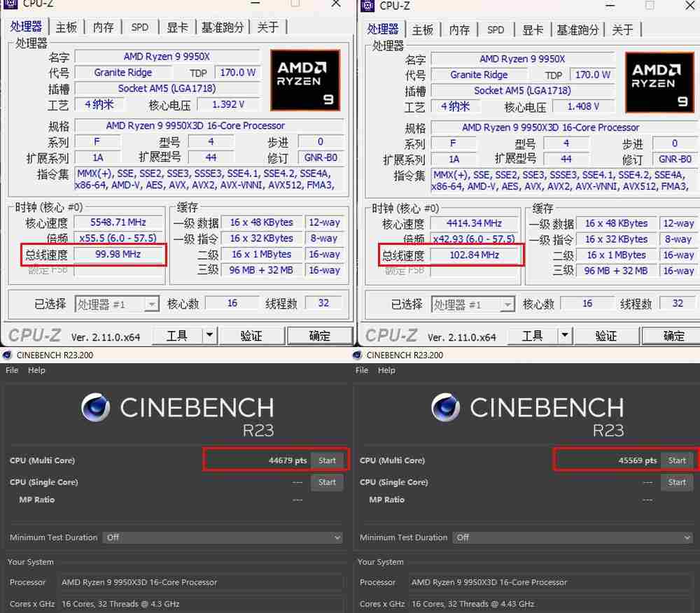Minimize the left CPU-Z window
Viewport: 700px width, 613px height.
click(255, 3)
